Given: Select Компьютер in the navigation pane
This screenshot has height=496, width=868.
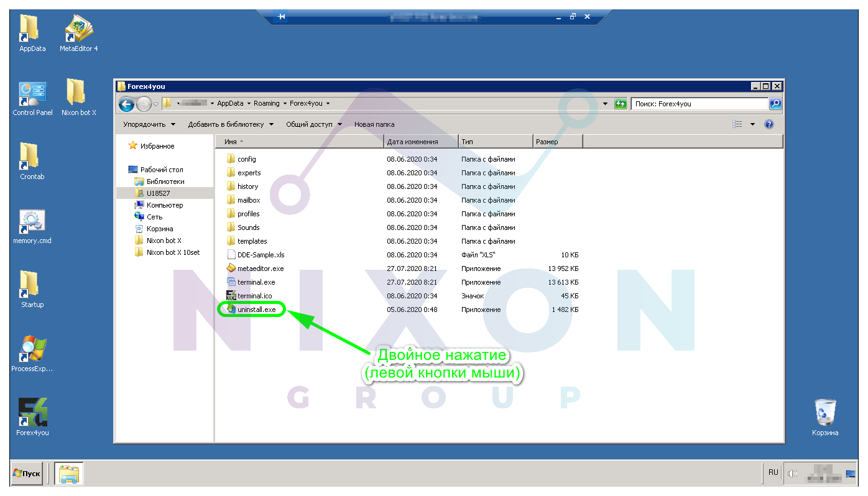Looking at the screenshot, I should (x=159, y=205).
